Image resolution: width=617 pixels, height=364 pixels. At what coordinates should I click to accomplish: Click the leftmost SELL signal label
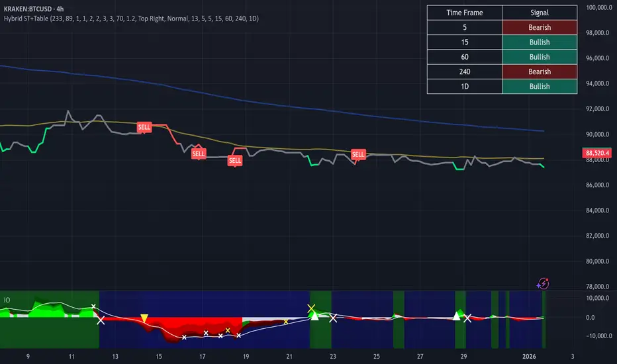pos(144,126)
